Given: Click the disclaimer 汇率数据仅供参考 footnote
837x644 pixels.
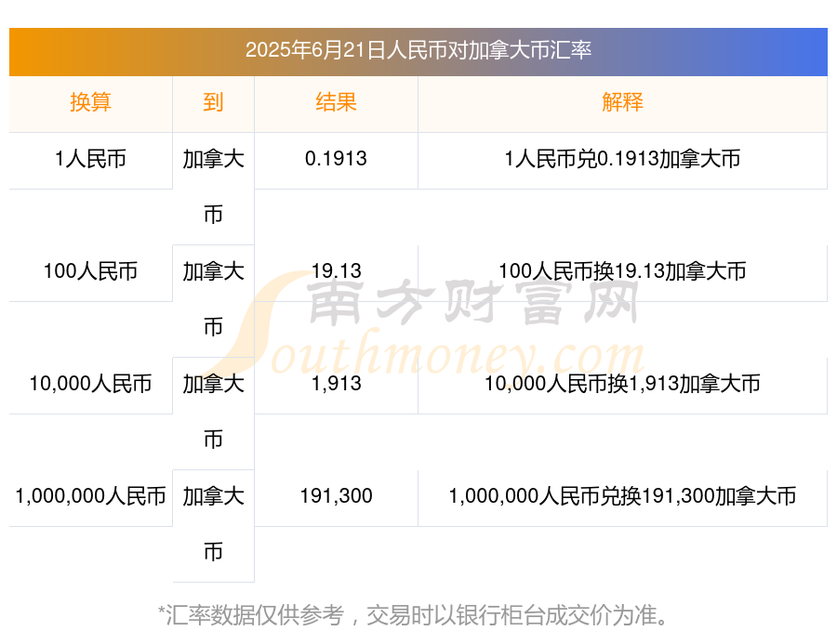Looking at the screenshot, I should pos(413,615).
